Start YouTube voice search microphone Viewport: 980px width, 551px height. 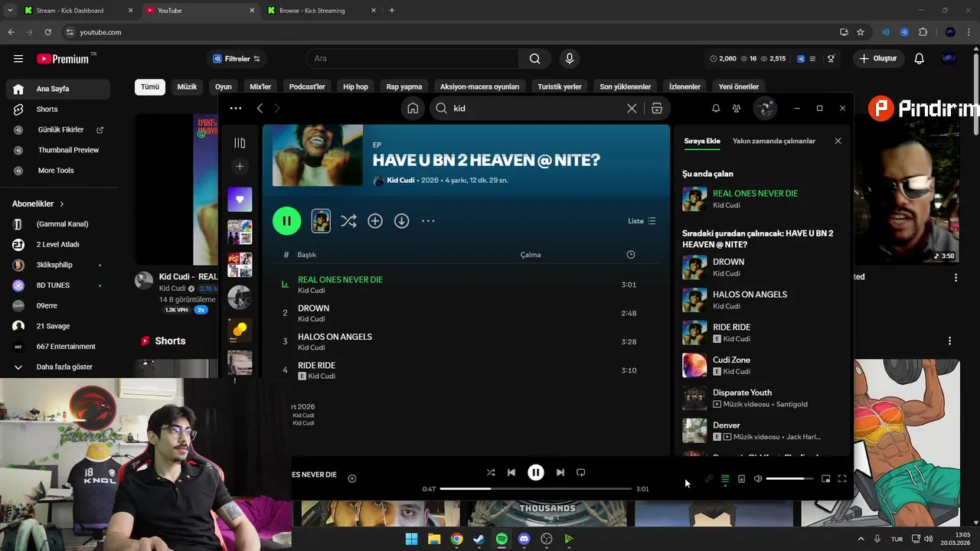tap(569, 59)
